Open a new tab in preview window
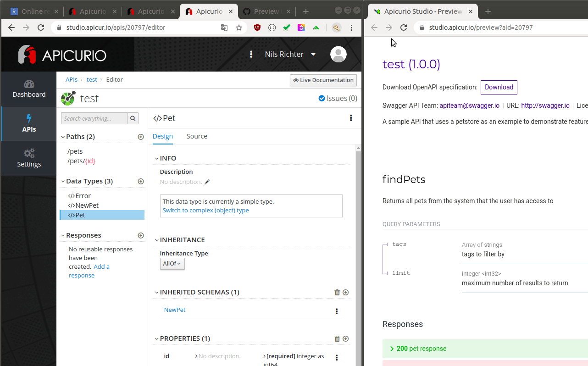The width and height of the screenshot is (588, 366). pyautogui.click(x=488, y=11)
